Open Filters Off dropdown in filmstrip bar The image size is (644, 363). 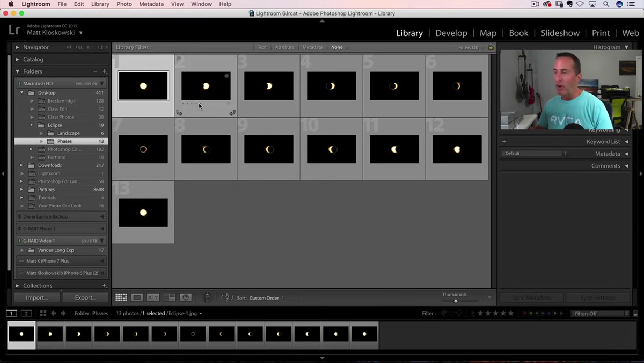[600, 314]
